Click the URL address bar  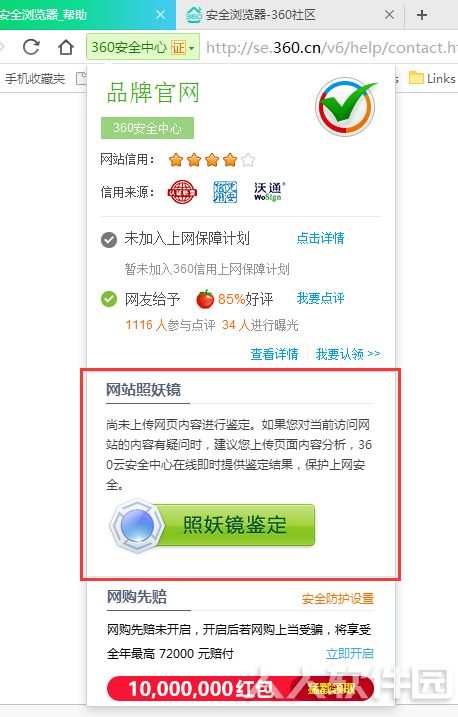point(331,47)
